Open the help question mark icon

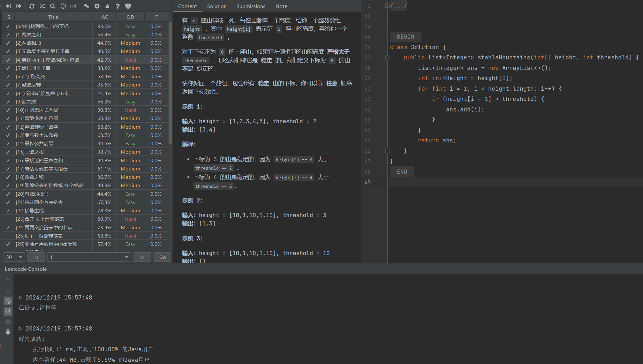click(117, 6)
